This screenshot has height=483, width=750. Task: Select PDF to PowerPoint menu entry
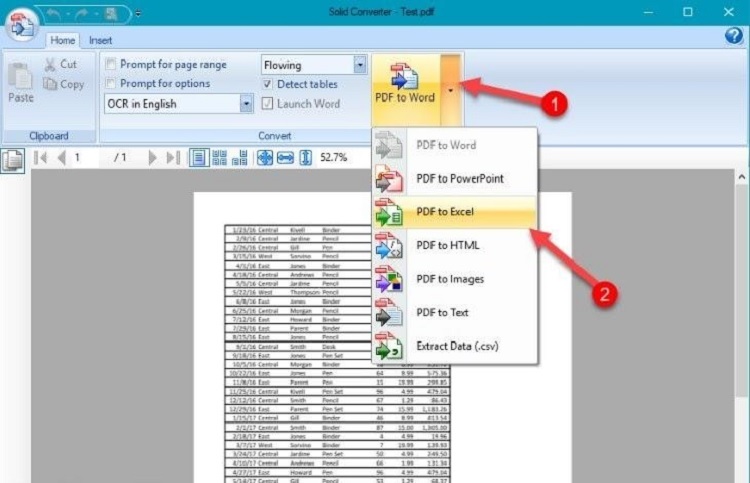[454, 178]
